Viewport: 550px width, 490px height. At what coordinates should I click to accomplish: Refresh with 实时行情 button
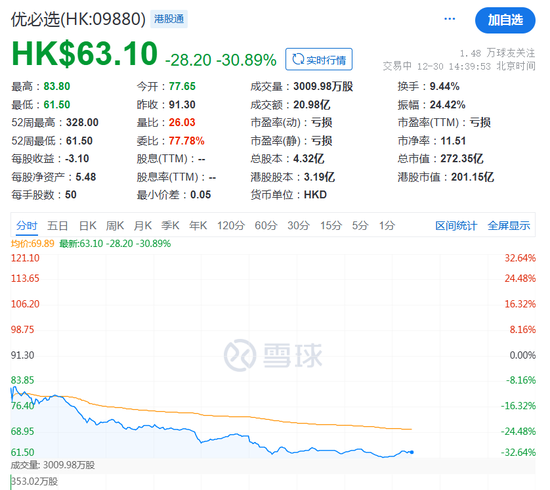point(319,59)
